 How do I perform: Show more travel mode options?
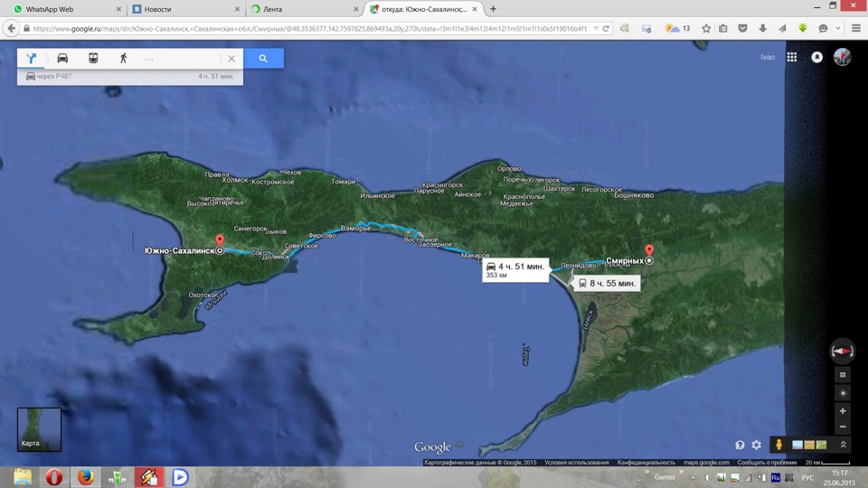[149, 59]
